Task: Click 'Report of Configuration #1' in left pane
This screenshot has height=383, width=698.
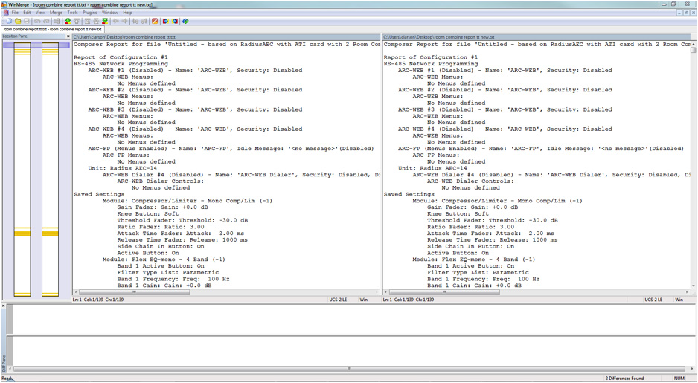Action: coord(120,57)
